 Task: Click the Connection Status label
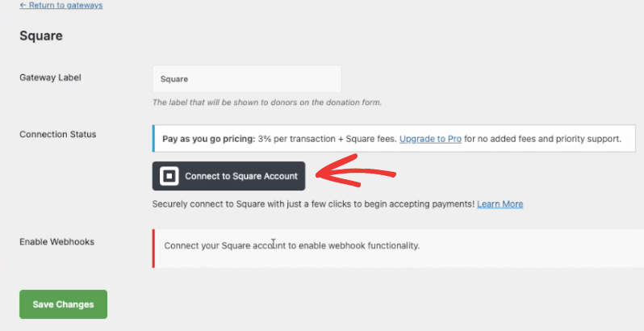coord(57,134)
